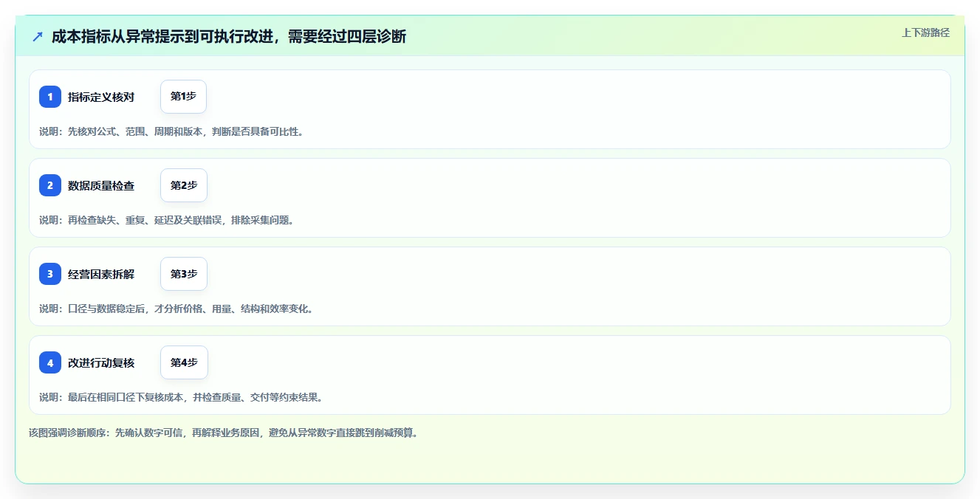The width and height of the screenshot is (980, 499).
Task: Click the description starting 再检查缺失
Action: (x=167, y=220)
